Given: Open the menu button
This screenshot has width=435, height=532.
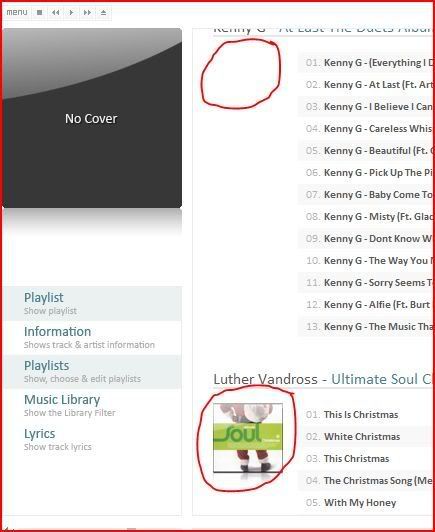Looking at the screenshot, I should 17,13.
